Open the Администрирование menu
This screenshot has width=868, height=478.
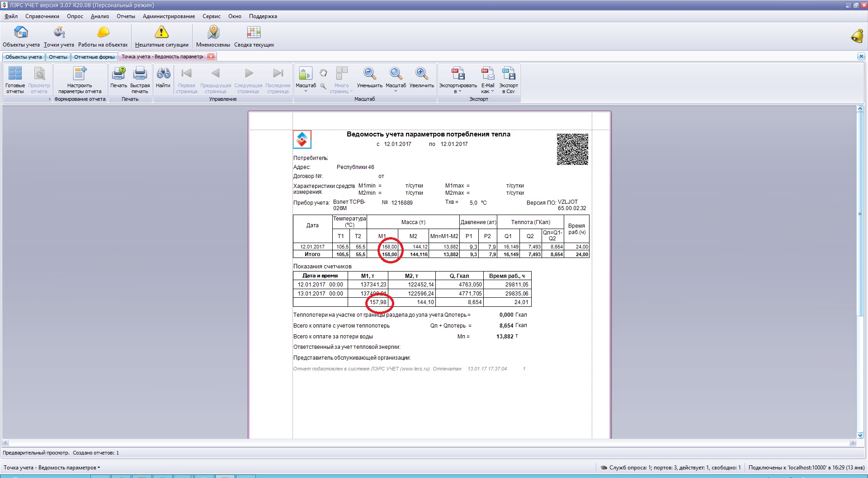(x=169, y=16)
